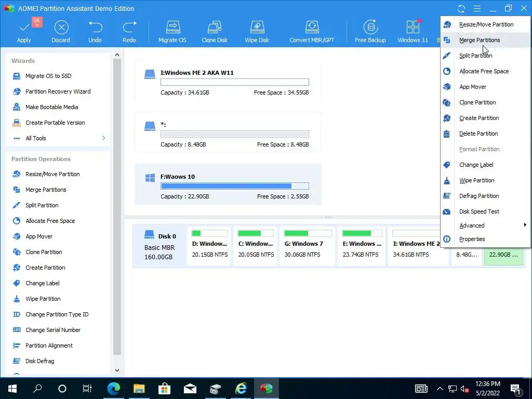Click the Undo arrow icon

click(96, 28)
